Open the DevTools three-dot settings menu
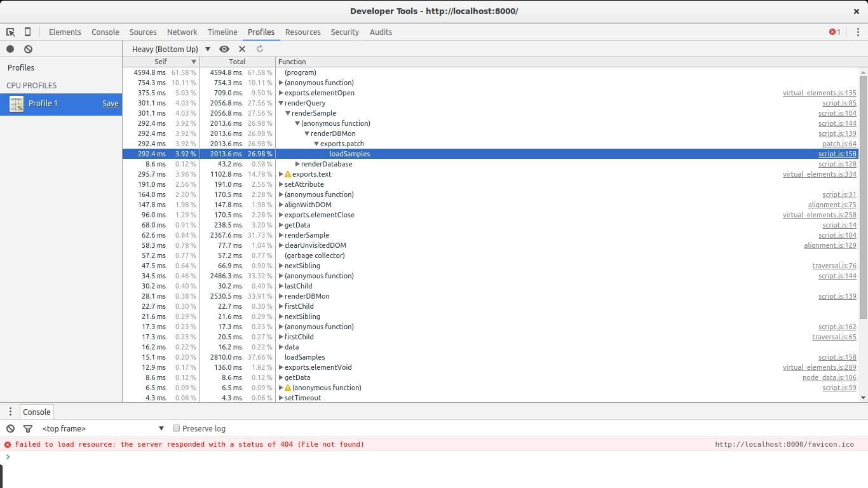Screen dimensions: 868x488 858,32
